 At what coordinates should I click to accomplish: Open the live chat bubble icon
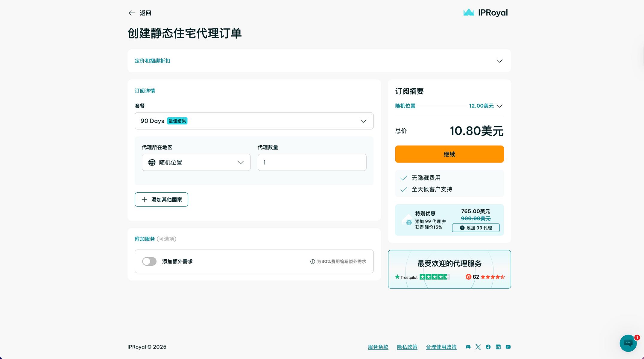[628, 343]
